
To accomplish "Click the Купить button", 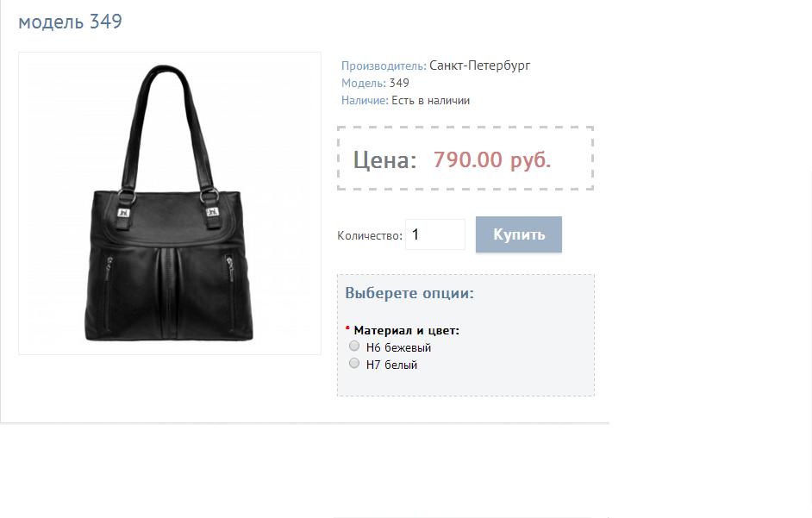I will coord(519,234).
